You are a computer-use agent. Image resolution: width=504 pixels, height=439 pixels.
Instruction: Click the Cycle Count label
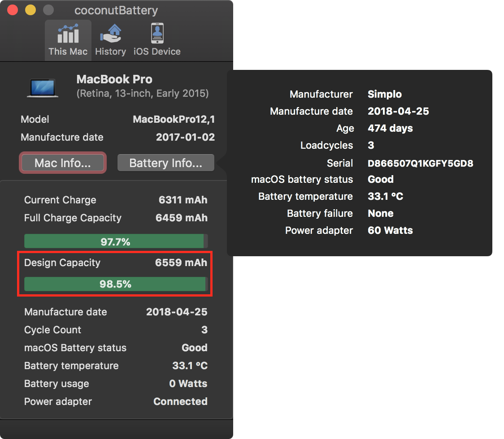point(53,330)
